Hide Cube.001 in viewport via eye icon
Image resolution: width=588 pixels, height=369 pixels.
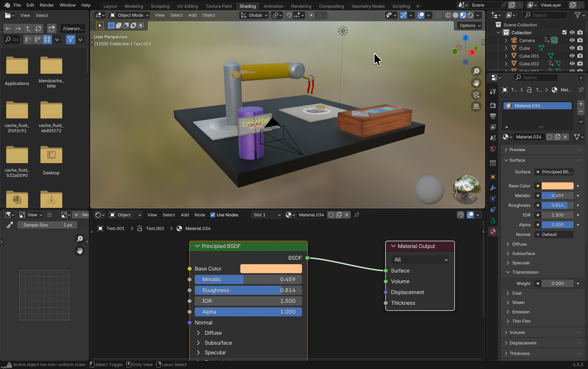click(572, 56)
